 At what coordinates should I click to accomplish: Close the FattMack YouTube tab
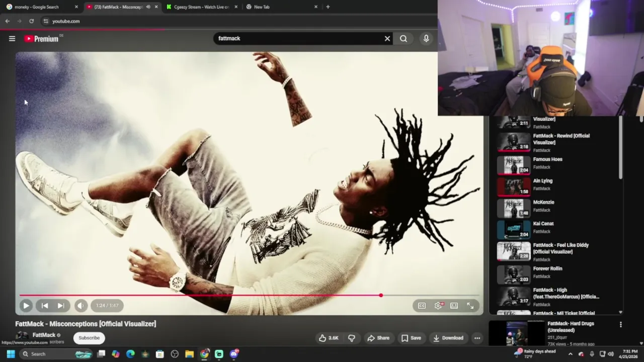point(156,7)
